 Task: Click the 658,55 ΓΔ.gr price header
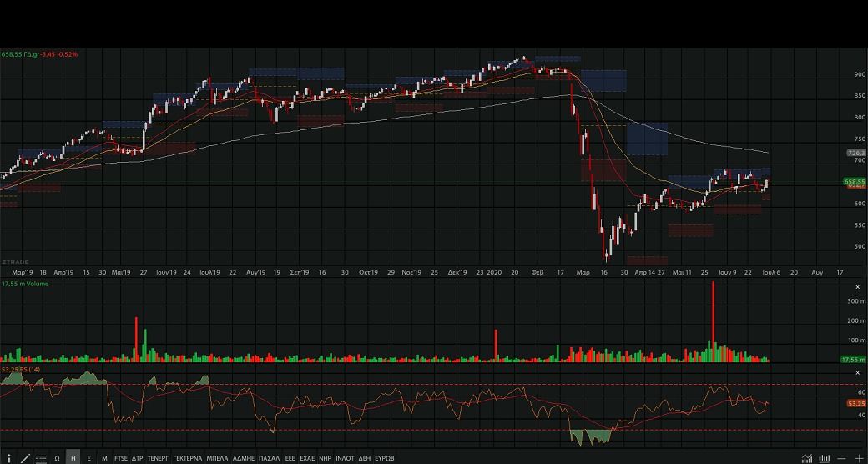point(39,54)
